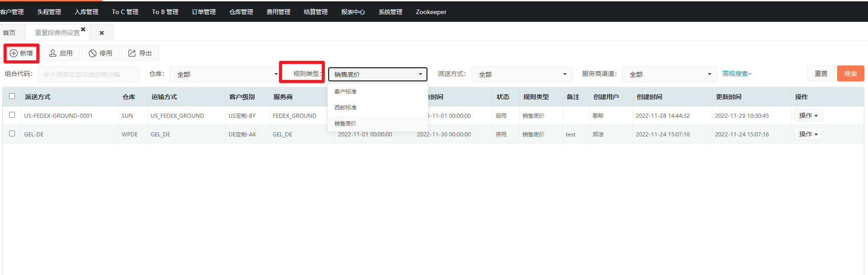This screenshot has width=868, height=275.
Task: Open the To C 管理 menu
Action: [x=125, y=12]
